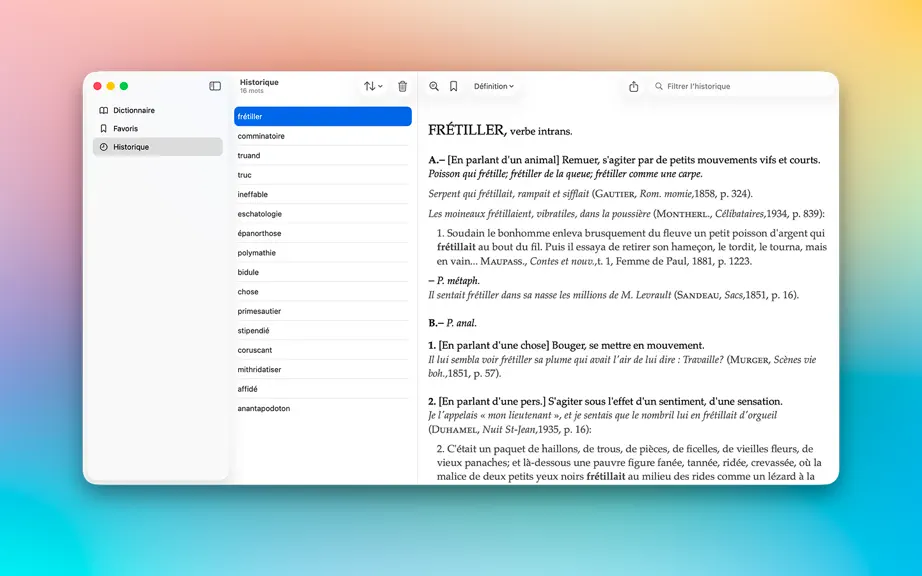Select Historique in the sidebar

[158, 147]
